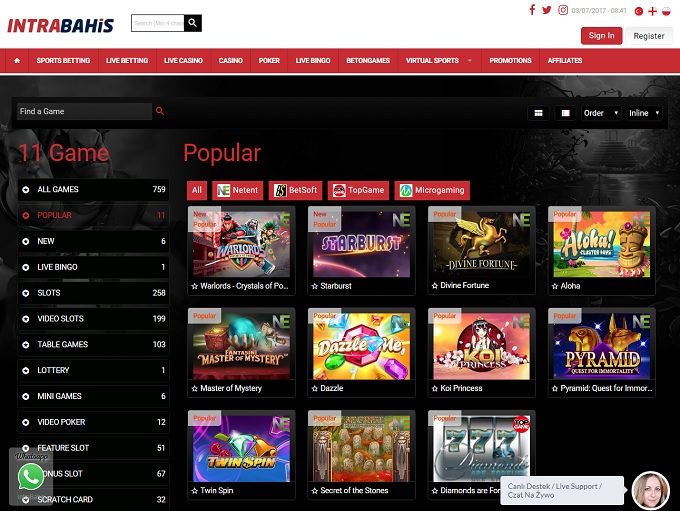Open the Facebook social icon
This screenshot has height=511, width=680.
pyautogui.click(x=532, y=10)
